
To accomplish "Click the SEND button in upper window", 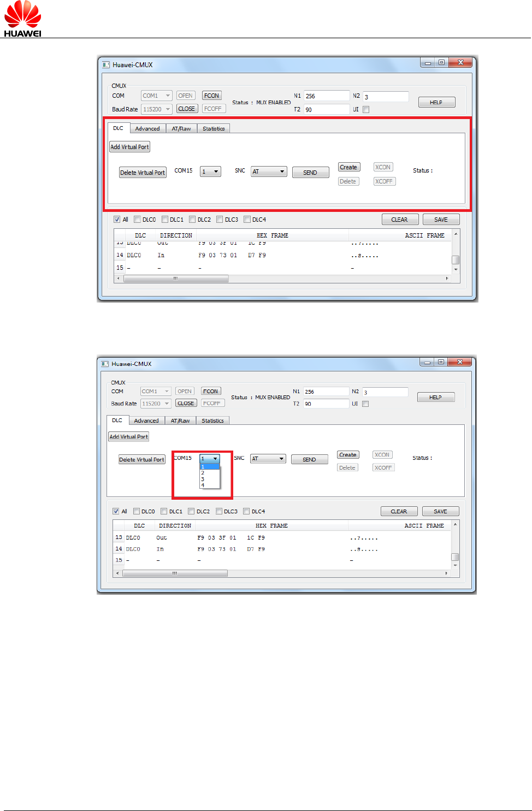I will coord(310,173).
